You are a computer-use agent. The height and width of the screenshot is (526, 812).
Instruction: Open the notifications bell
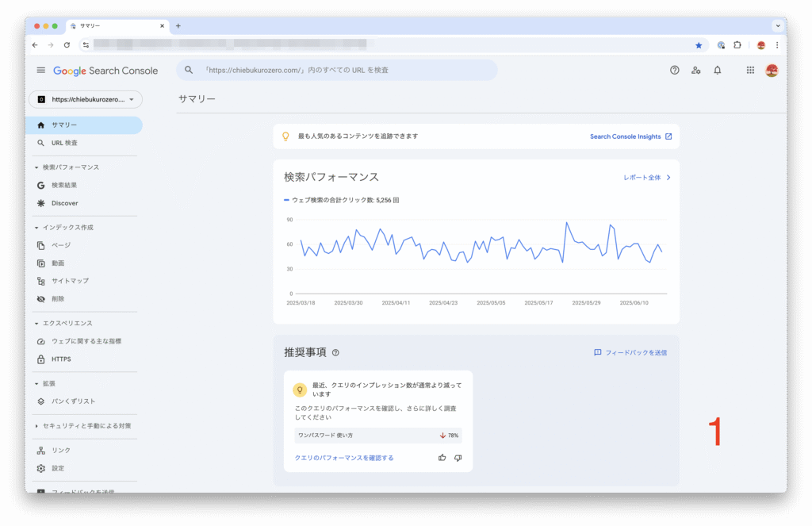pos(717,70)
